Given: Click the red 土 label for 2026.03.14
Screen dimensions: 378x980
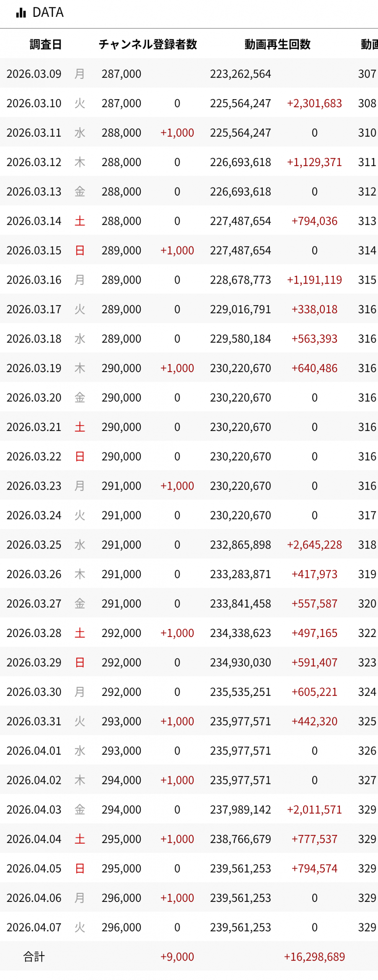Looking at the screenshot, I should 80,221.
